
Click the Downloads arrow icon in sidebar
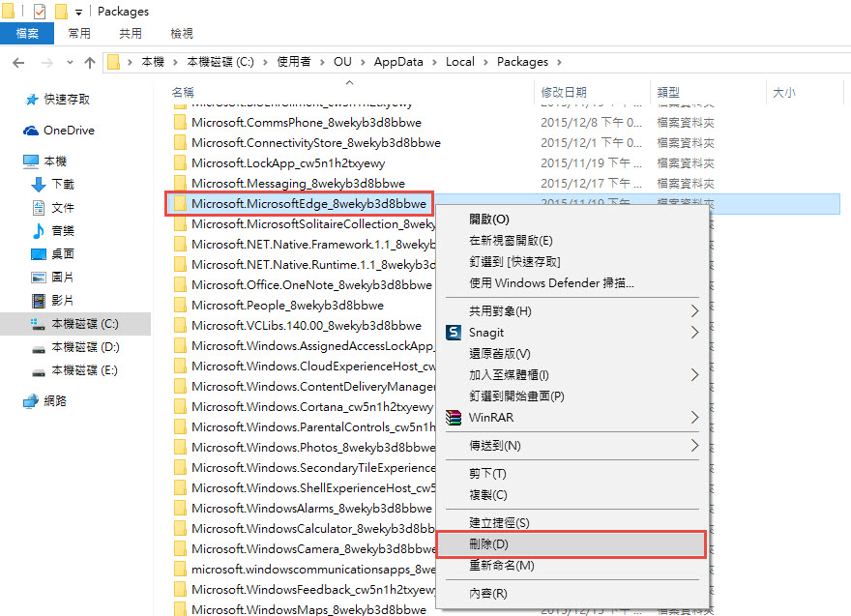coord(39,185)
